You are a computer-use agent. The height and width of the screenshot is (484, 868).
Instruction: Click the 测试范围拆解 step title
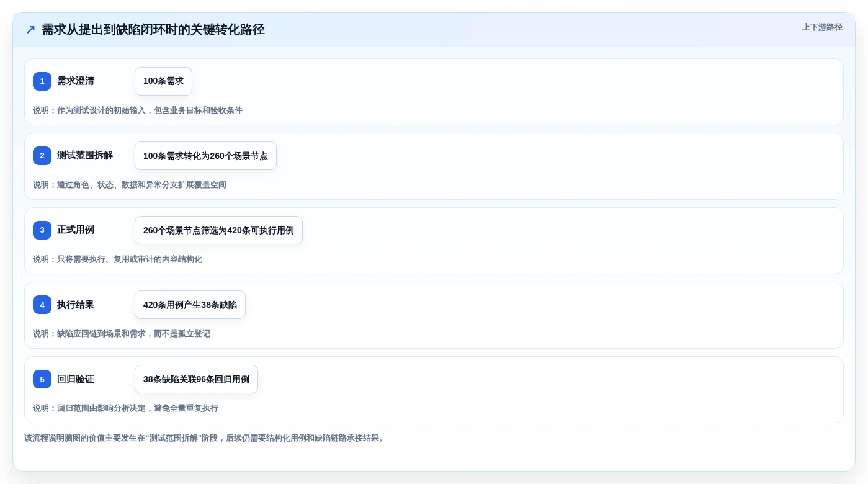click(x=85, y=155)
